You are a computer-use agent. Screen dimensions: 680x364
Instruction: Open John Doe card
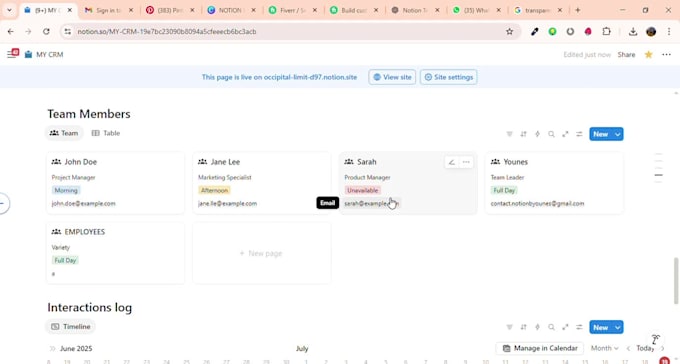coord(115,183)
